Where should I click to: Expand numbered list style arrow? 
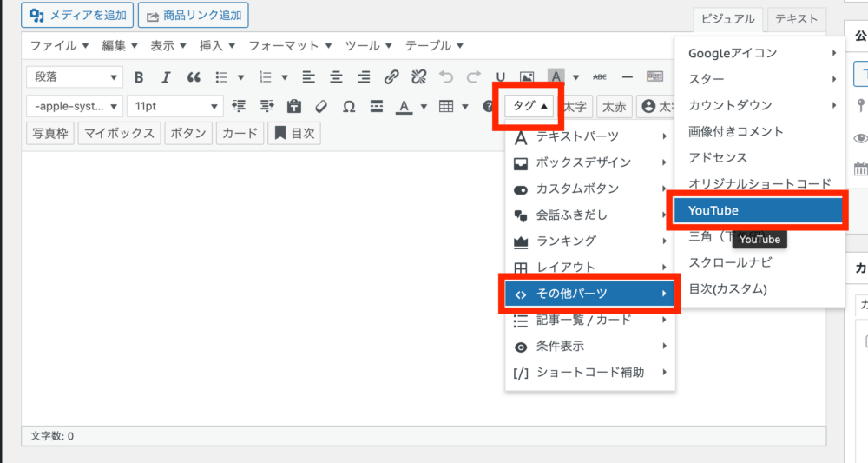pyautogui.click(x=285, y=77)
